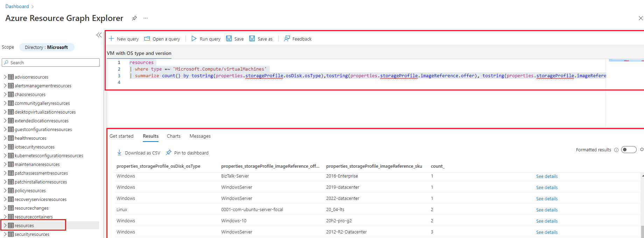Image resolution: width=644 pixels, height=238 pixels.
Task: Collapse the left pane with double chevron
Action: pos(99,35)
